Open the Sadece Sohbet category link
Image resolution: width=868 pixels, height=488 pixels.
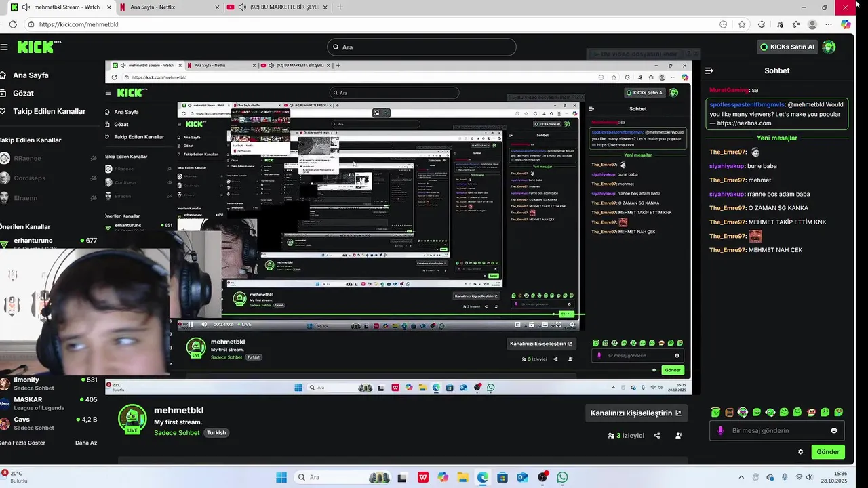tap(176, 433)
